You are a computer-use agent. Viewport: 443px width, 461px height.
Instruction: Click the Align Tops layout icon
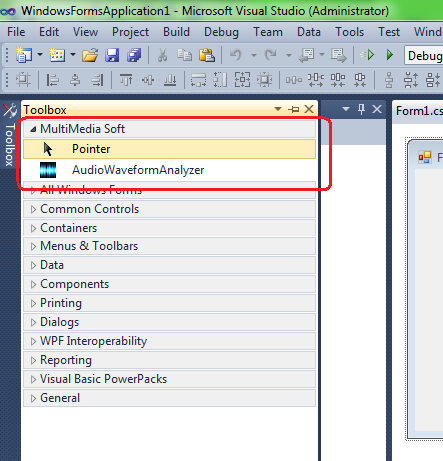[126, 80]
